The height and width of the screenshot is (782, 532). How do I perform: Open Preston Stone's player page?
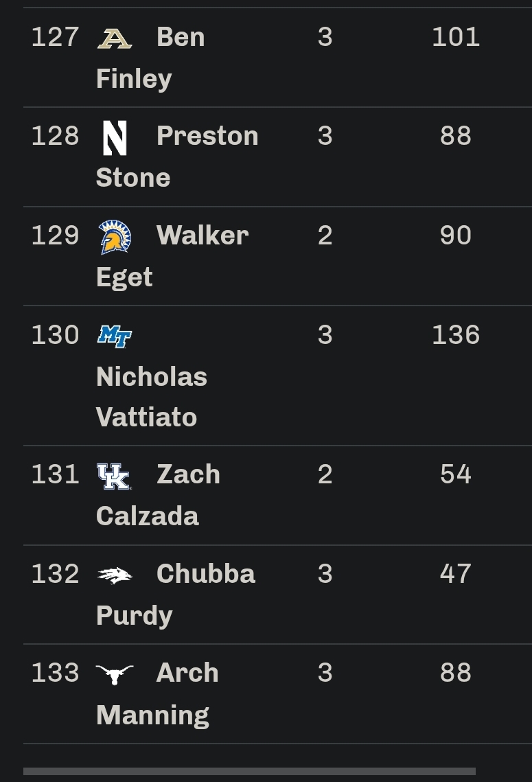pos(177,157)
